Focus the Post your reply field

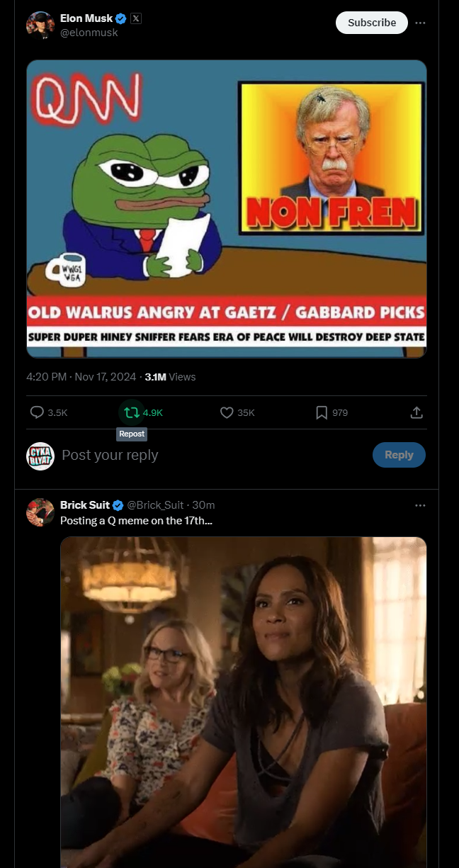coord(212,455)
